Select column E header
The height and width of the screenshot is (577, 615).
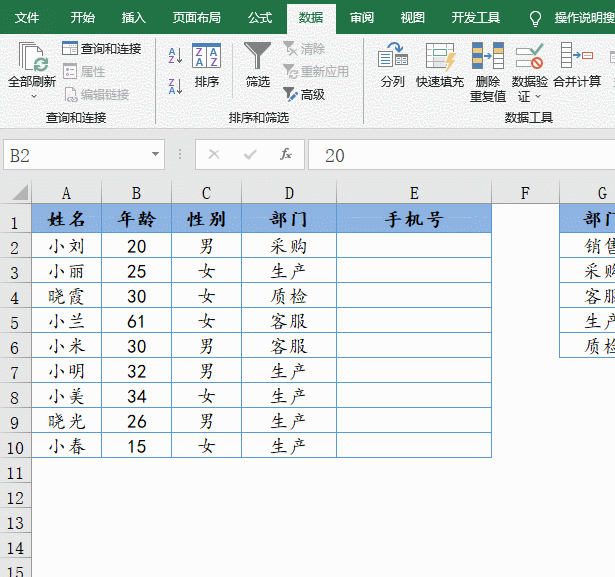[x=414, y=193]
